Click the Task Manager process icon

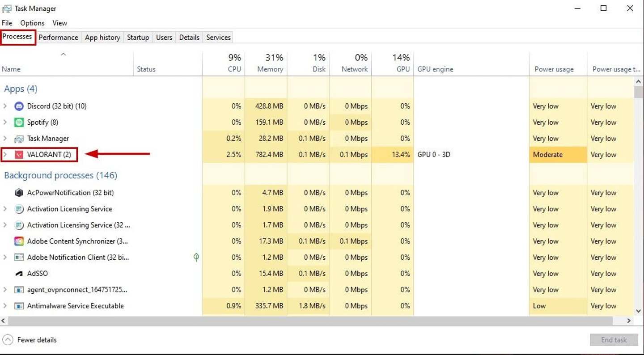18,138
